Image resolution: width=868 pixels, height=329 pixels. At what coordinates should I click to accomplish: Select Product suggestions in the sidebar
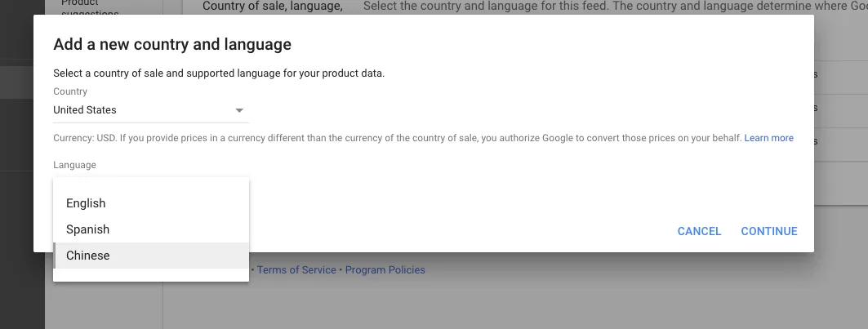coord(90,8)
